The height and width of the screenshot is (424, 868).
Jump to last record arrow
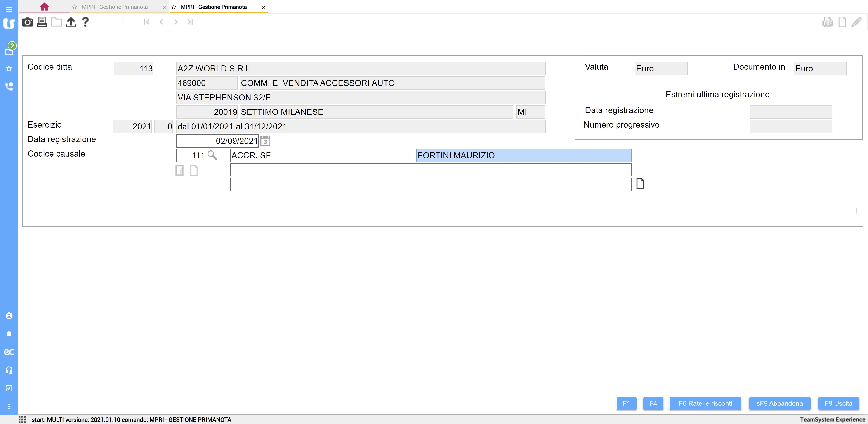(x=190, y=22)
